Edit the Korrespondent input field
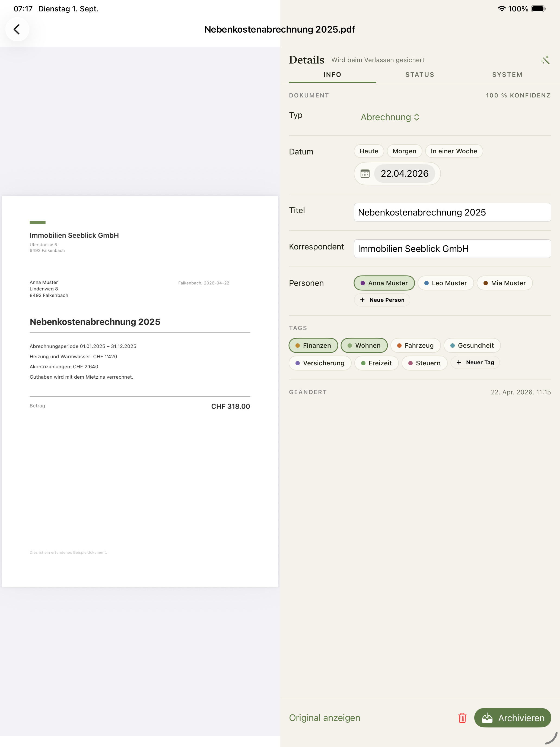Screen dimensions: 560x747 (x=452, y=249)
